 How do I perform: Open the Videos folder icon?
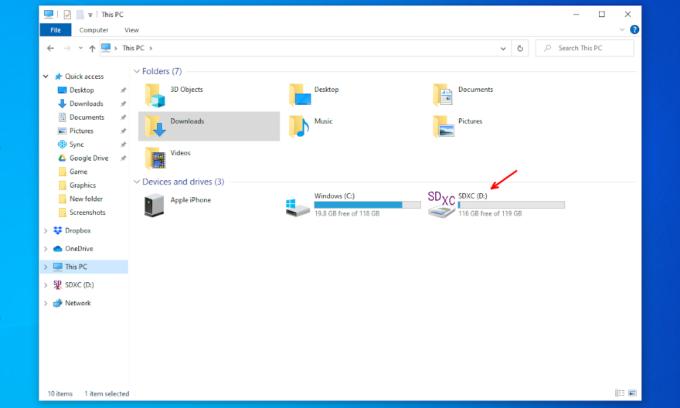[154, 157]
